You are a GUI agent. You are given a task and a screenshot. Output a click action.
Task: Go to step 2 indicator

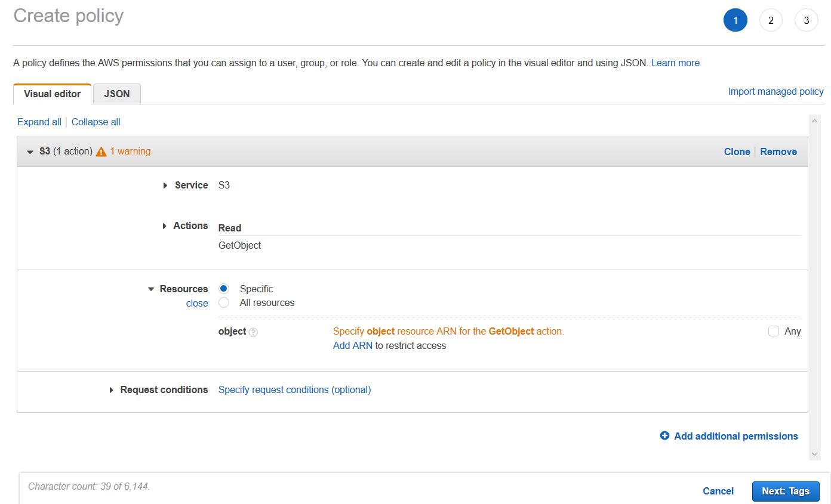click(771, 20)
